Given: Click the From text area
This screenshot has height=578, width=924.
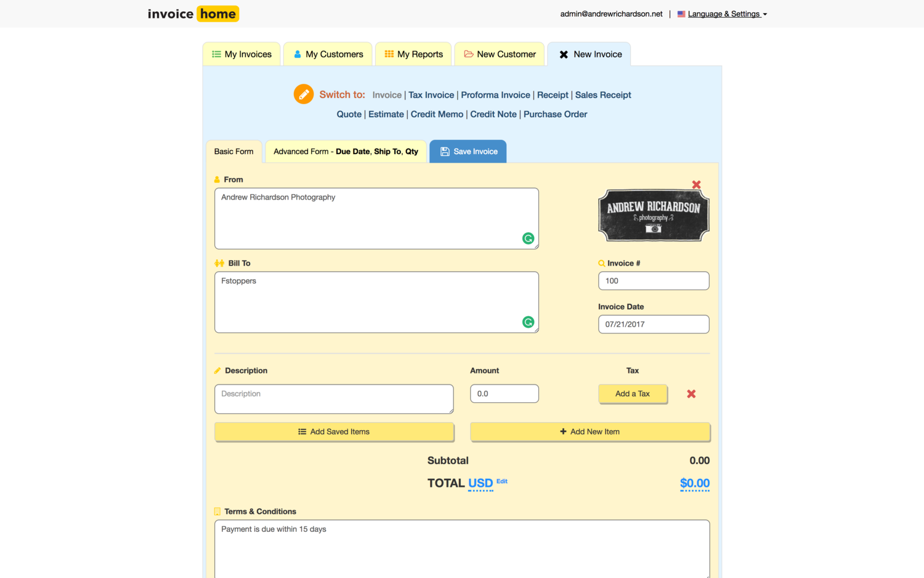Looking at the screenshot, I should pyautogui.click(x=376, y=219).
